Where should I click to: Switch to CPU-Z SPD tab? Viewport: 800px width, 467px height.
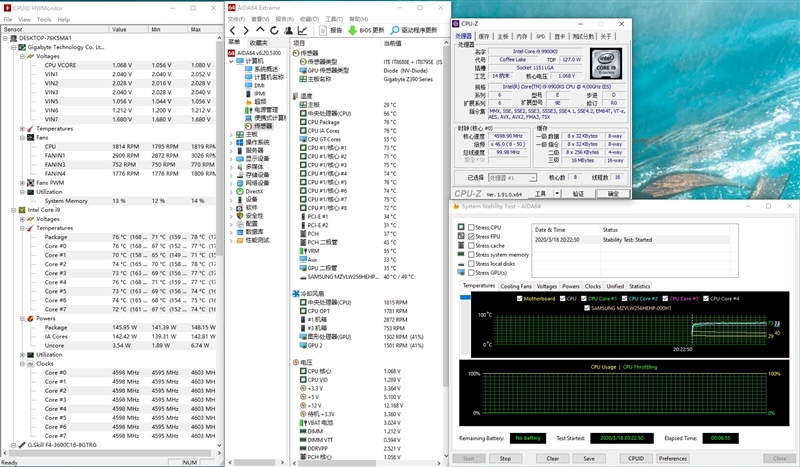click(x=540, y=36)
